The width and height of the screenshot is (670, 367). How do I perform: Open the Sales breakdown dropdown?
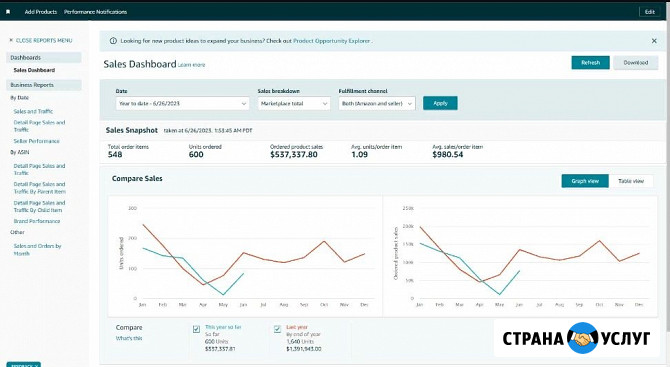294,103
